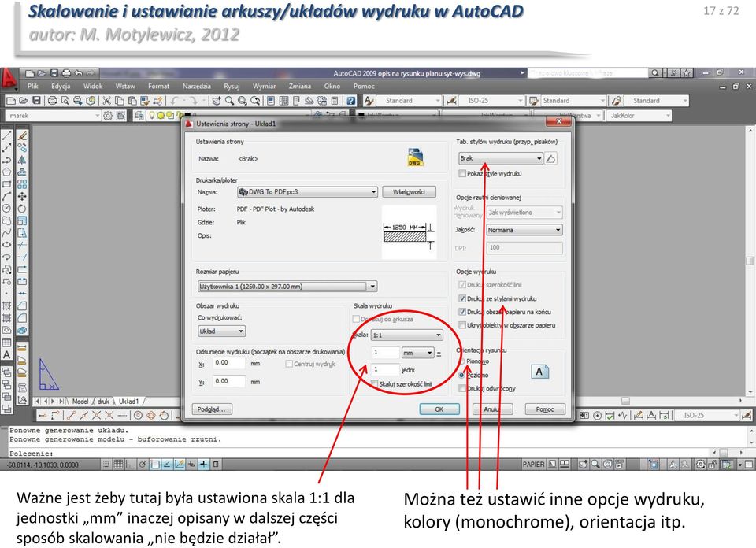Click the Y offset input field showing 0.00
This screenshot has width=756, height=548.
[229, 381]
